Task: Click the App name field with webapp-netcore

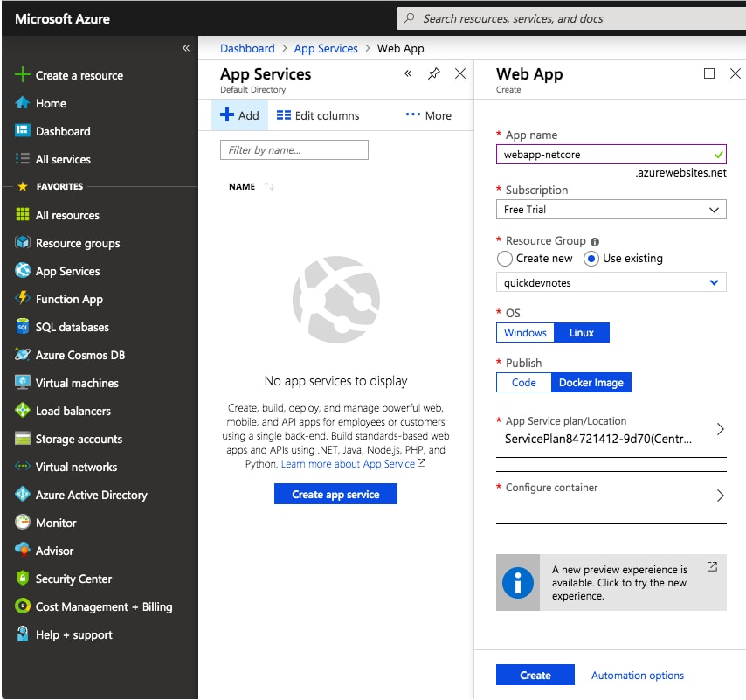Action: click(611, 154)
